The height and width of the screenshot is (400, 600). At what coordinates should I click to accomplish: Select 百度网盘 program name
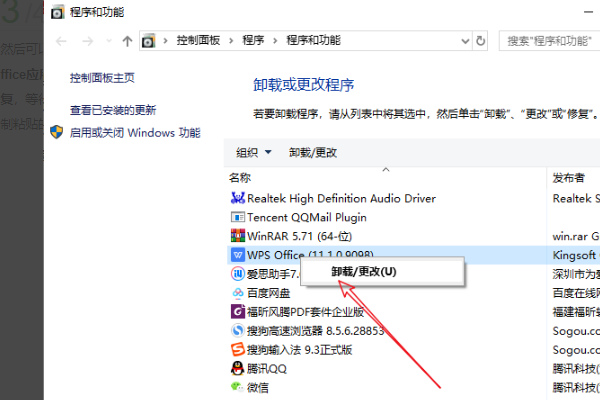[268, 293]
